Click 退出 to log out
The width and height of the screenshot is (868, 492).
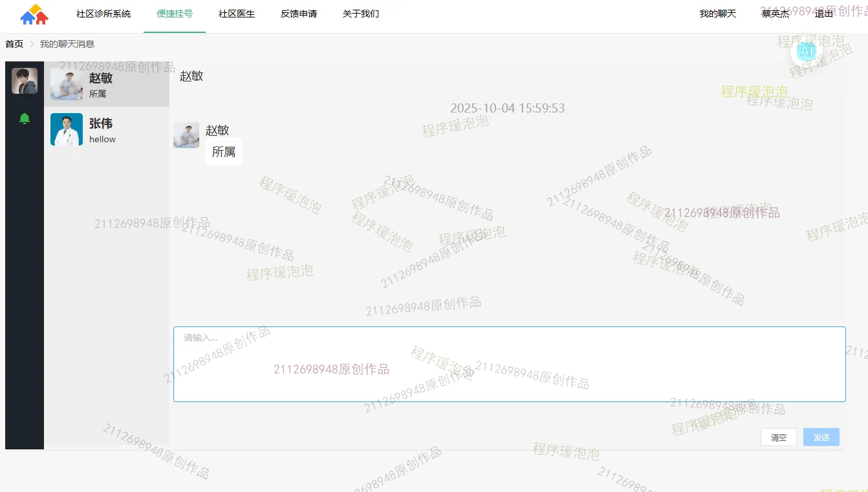point(824,14)
